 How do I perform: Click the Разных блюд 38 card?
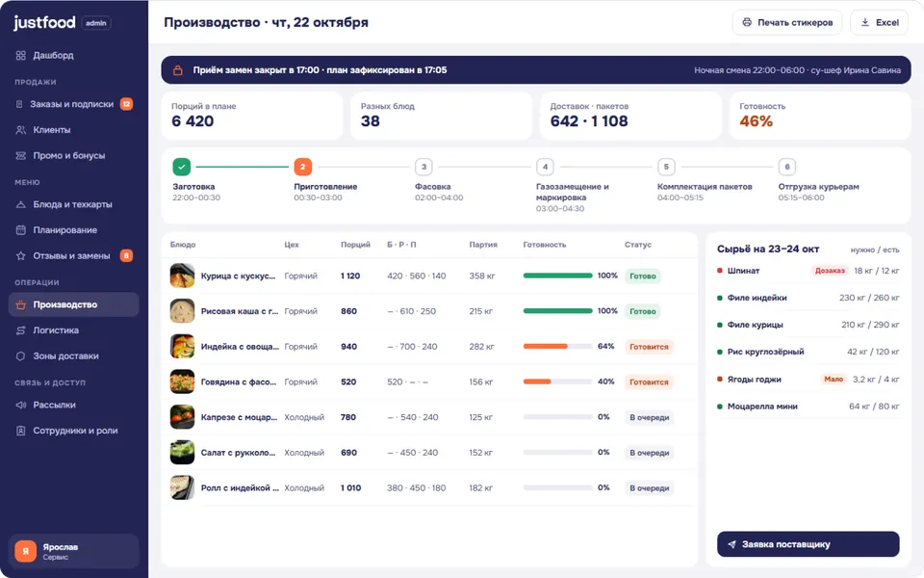(x=441, y=116)
